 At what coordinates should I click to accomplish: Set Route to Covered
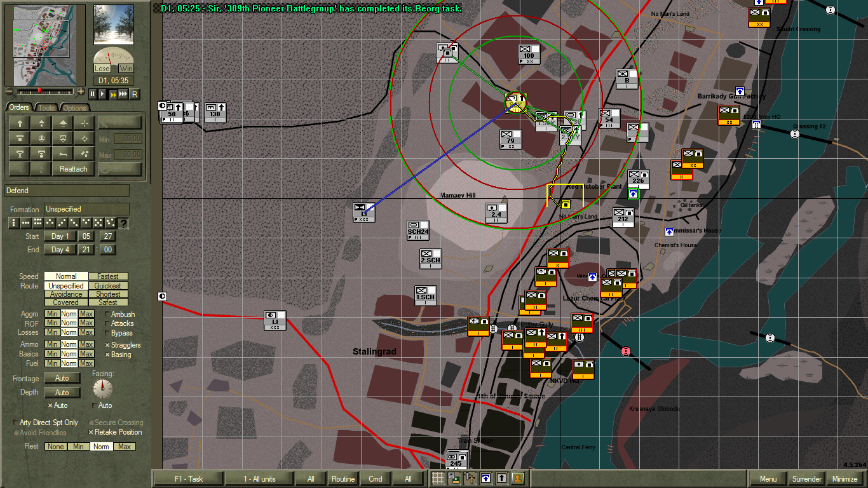point(66,302)
